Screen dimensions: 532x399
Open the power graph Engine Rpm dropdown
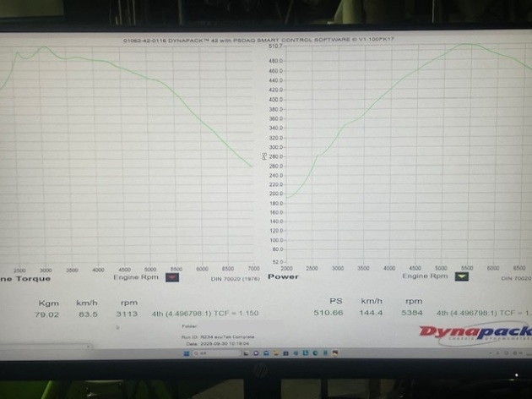pyautogui.click(x=465, y=276)
